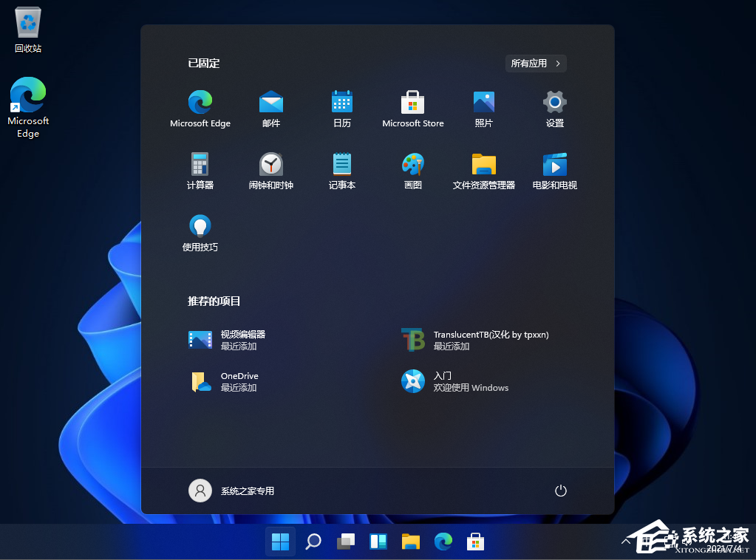Open the 系统之家专用 account menu
Screen dimensions: 756x560
pos(229,490)
